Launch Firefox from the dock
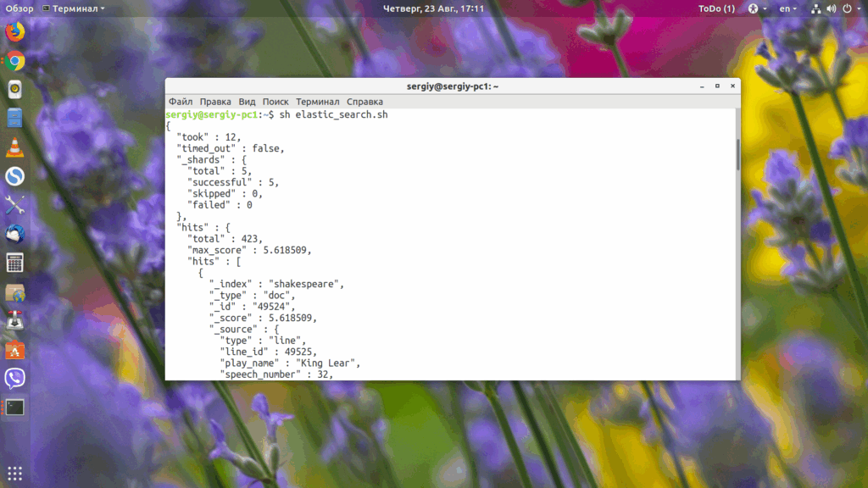 [15, 31]
